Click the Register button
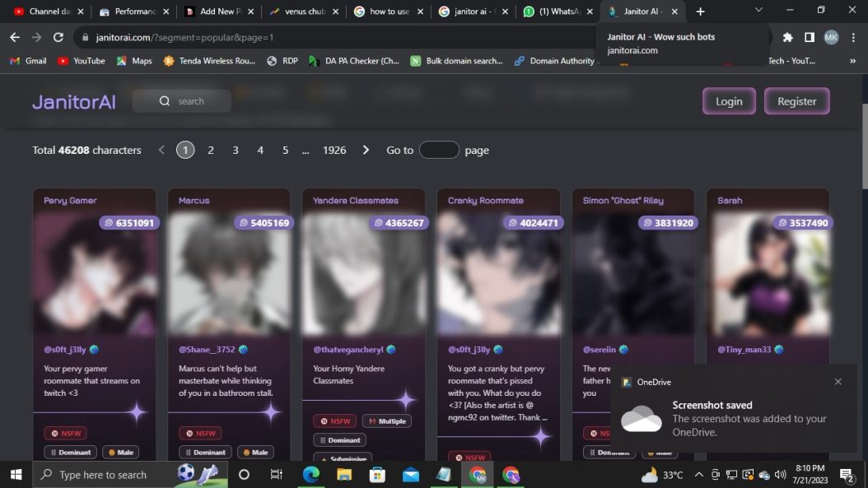Viewport: 868px width, 488px height. click(x=796, y=101)
